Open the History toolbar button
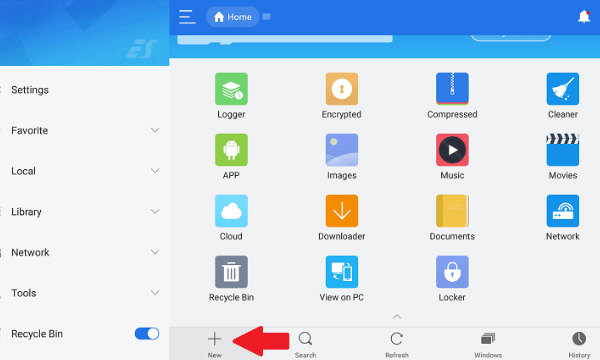The image size is (600, 360). [x=579, y=344]
